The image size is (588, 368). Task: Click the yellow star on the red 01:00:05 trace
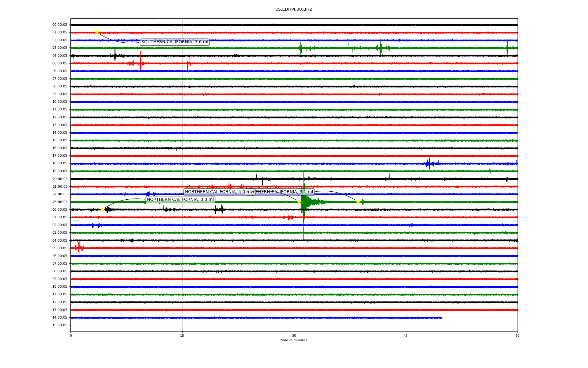(x=97, y=32)
